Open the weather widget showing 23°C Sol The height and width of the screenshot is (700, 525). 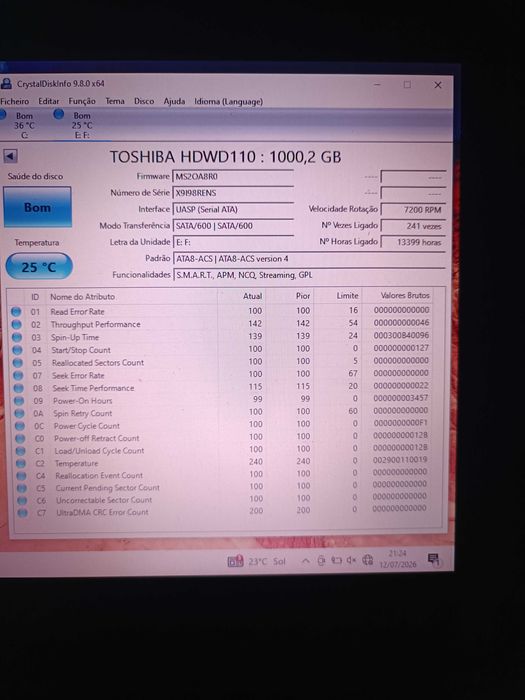[x=257, y=561]
